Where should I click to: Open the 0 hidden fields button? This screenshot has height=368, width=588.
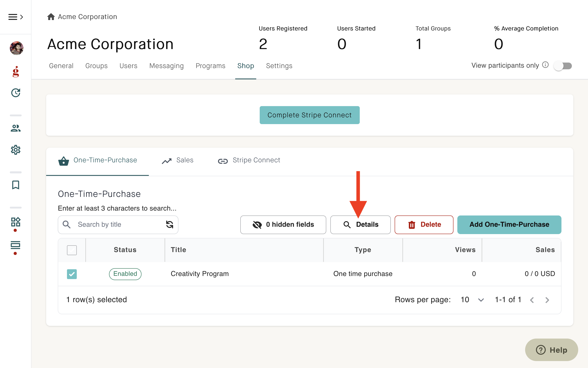coord(283,224)
